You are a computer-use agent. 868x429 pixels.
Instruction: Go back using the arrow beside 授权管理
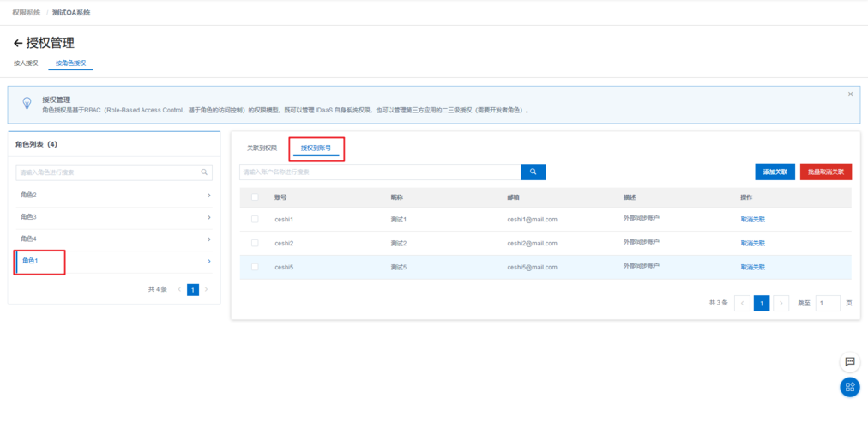coord(18,43)
